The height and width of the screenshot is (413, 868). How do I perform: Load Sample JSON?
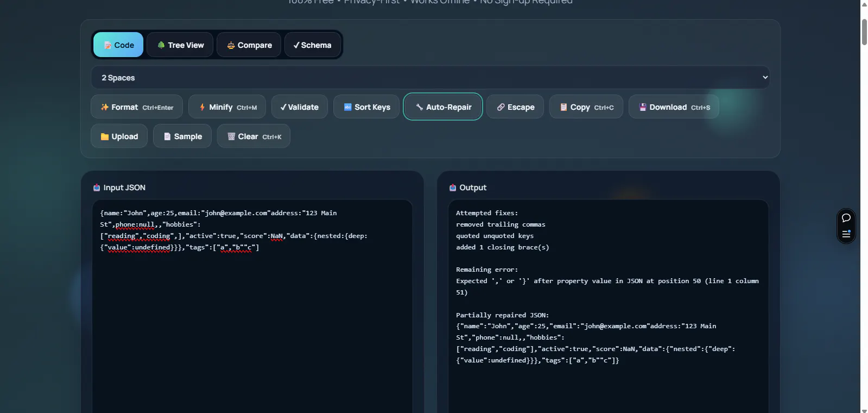[x=182, y=136]
